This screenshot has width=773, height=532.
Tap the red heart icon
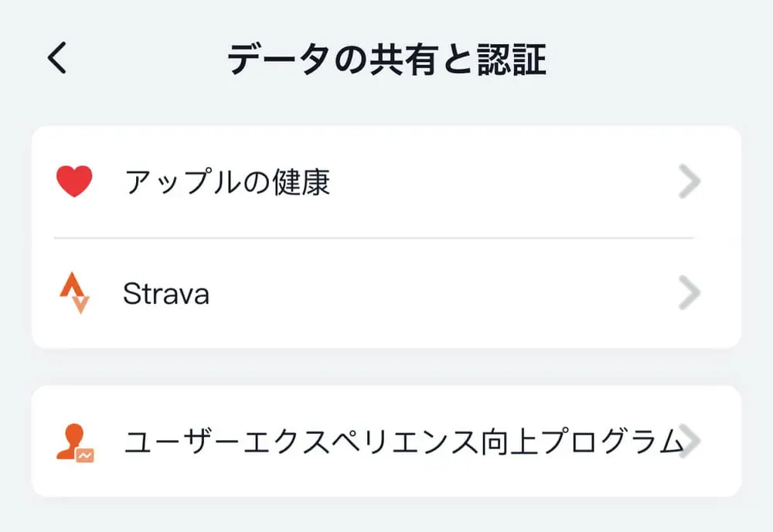tap(74, 182)
